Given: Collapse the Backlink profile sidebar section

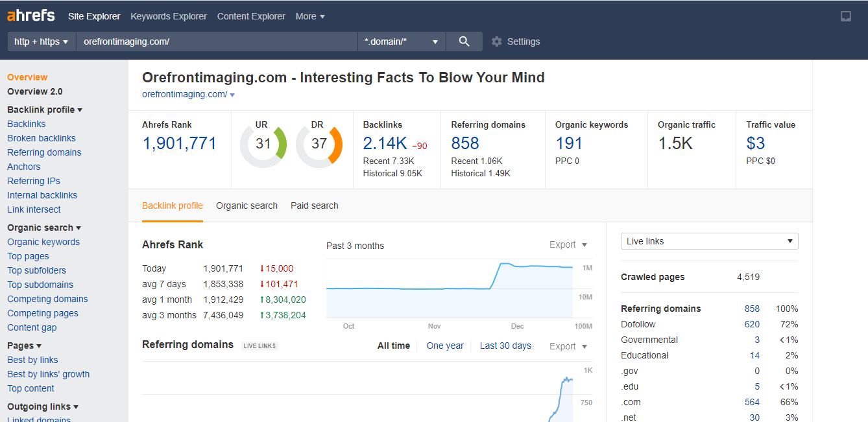Looking at the screenshot, I should tap(45, 110).
